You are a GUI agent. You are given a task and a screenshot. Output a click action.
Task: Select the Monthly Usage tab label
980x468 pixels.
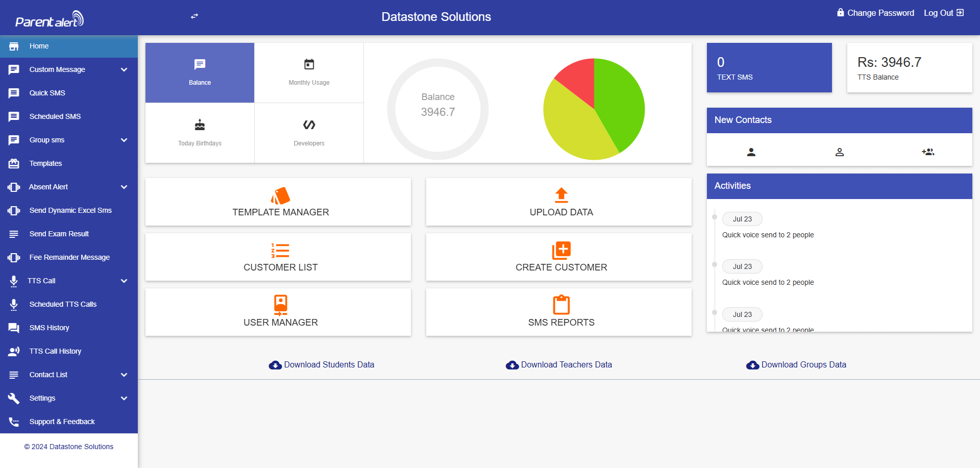click(x=309, y=83)
